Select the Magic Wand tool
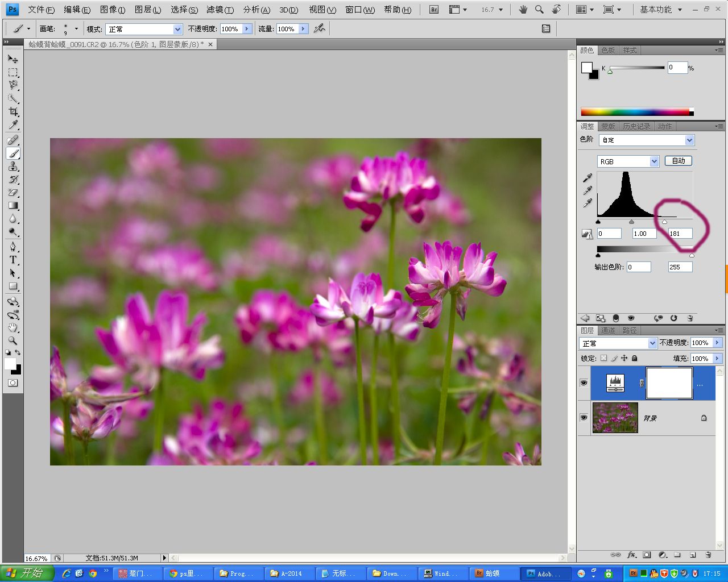Image resolution: width=728 pixels, height=582 pixels. [13, 98]
